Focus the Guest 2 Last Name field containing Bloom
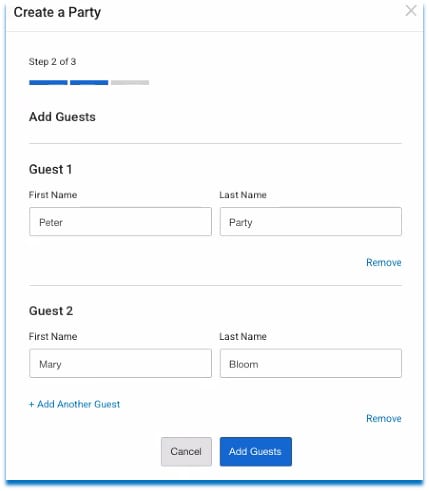The image size is (429, 491). tap(311, 363)
